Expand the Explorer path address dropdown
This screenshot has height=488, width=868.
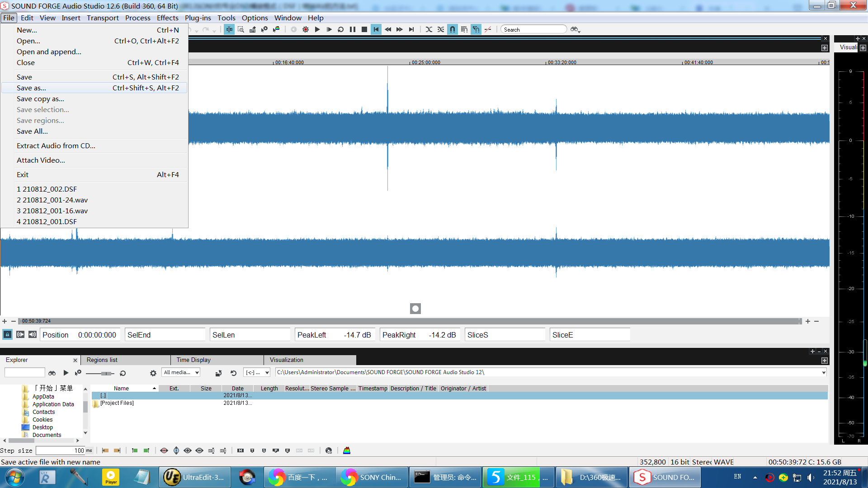pyautogui.click(x=823, y=372)
